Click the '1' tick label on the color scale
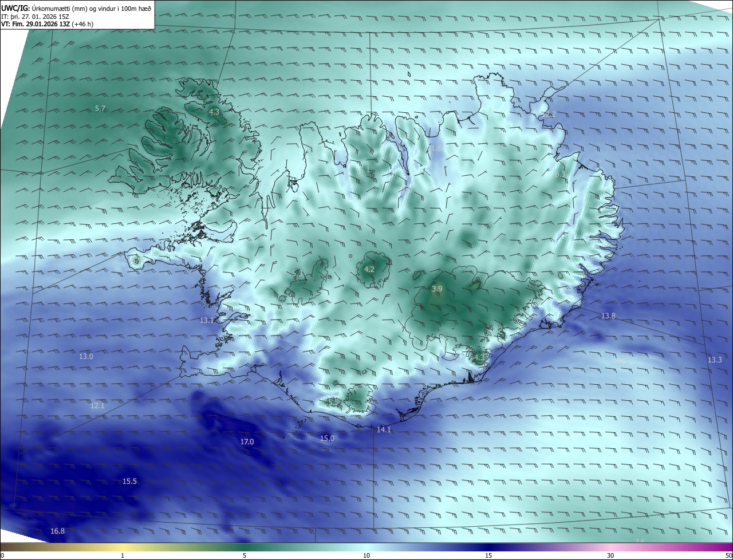 [x=123, y=555]
